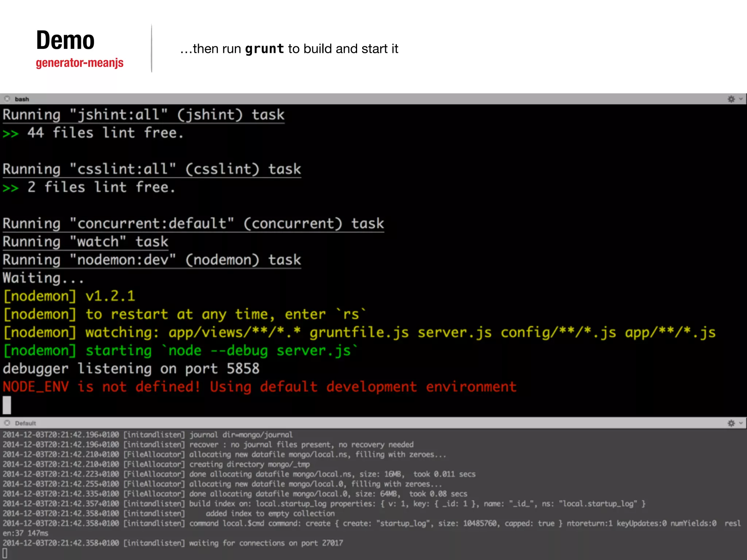Select the Default pane title
Image resolution: width=747 pixels, height=560 pixels.
(26, 423)
